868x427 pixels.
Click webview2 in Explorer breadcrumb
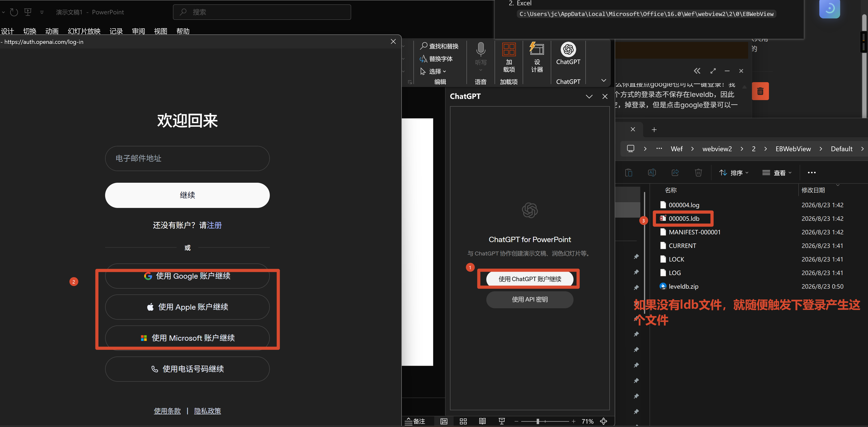[x=717, y=149]
